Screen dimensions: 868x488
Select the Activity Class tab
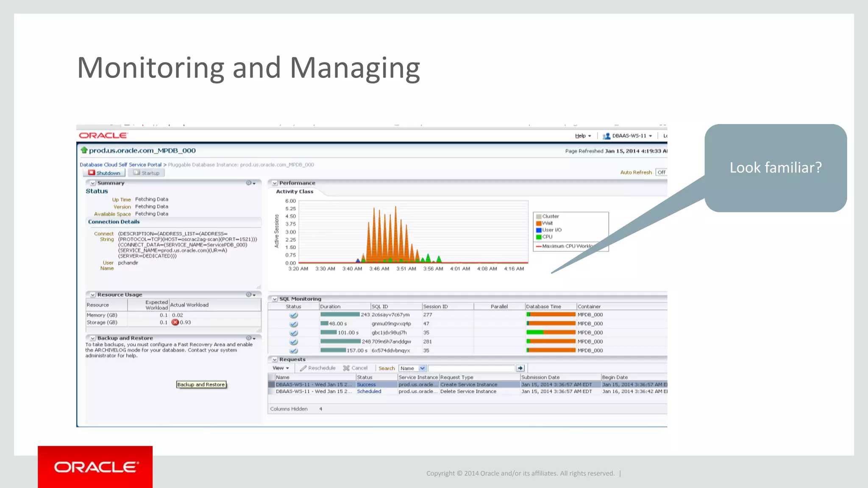click(295, 191)
